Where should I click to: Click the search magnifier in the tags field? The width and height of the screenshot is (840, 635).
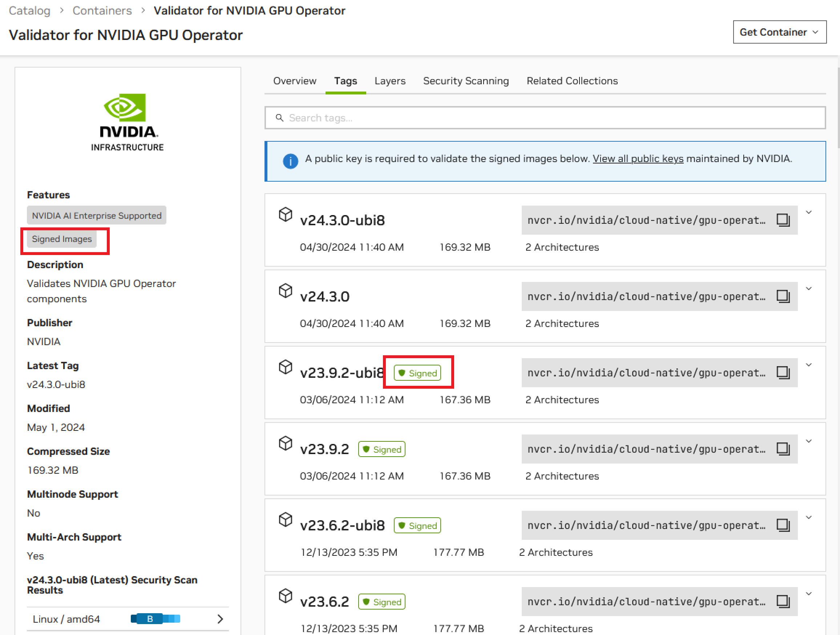(x=280, y=118)
